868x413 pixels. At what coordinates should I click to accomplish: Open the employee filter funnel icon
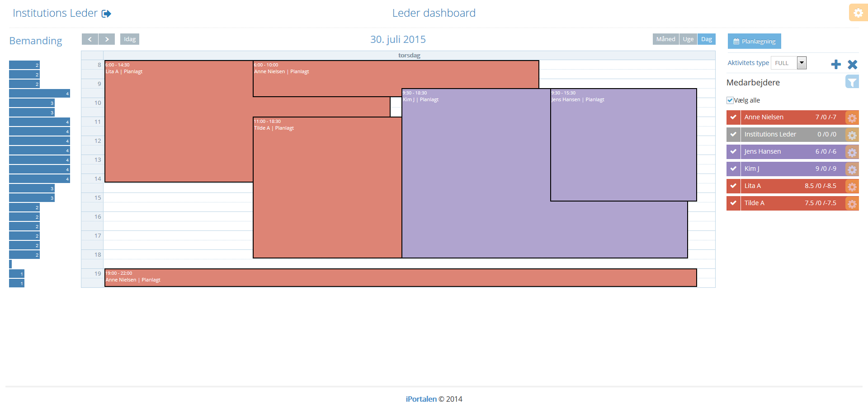click(x=852, y=82)
